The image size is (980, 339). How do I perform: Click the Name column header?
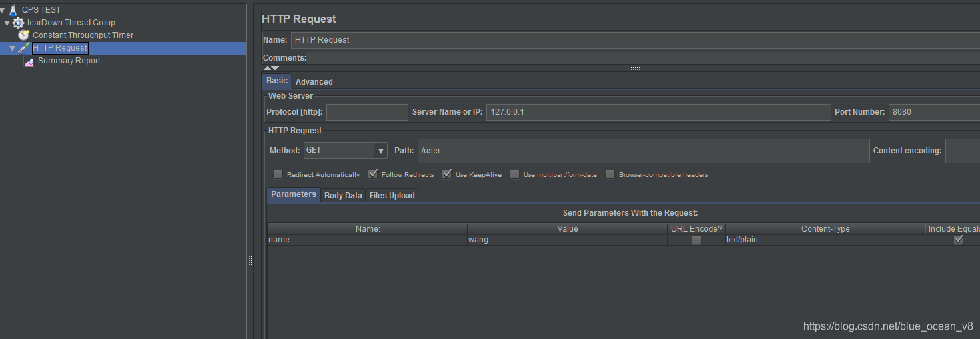368,229
